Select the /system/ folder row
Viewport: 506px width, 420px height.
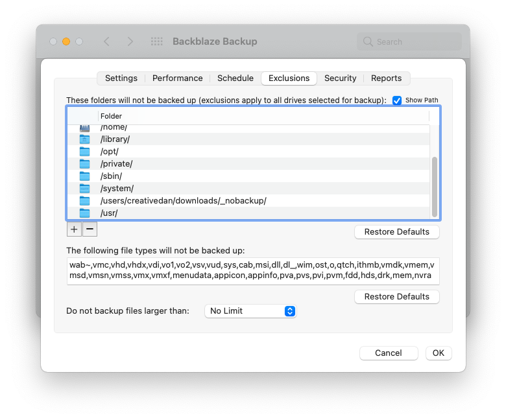coord(248,188)
